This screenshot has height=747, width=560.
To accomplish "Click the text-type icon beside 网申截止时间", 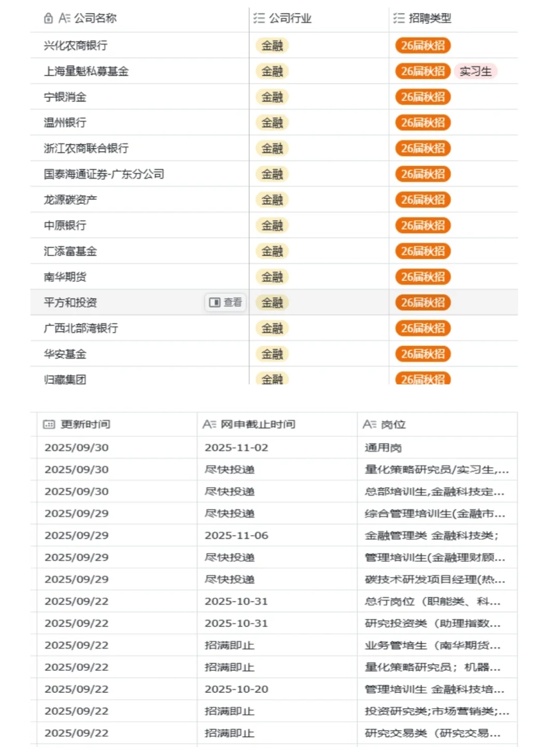I will click(x=209, y=424).
